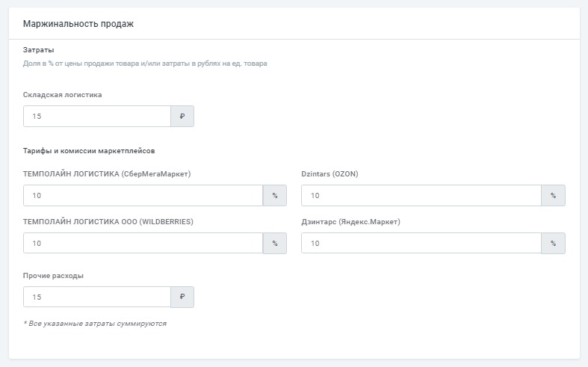Select the СберМегаМаркет commission input

(x=143, y=196)
